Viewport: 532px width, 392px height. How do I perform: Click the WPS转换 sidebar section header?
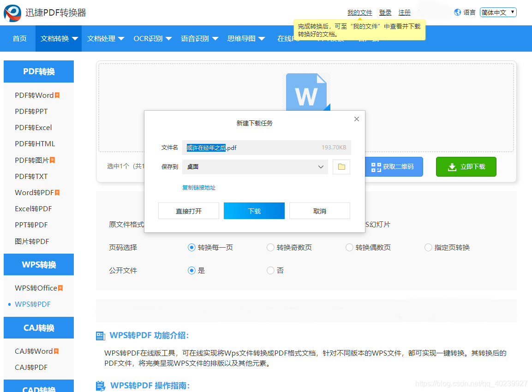click(39, 265)
